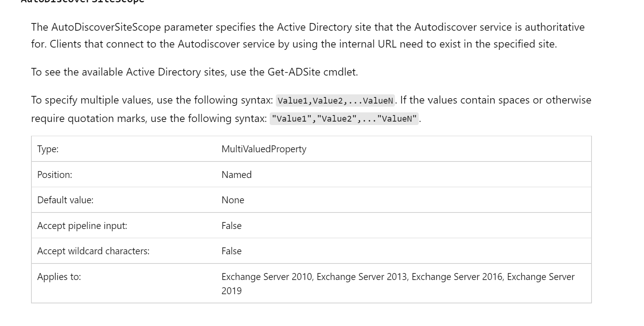The height and width of the screenshot is (326, 644).
Task: Click the partially visible AutoDiscoverSiteScope heading
Action: coord(82,2)
